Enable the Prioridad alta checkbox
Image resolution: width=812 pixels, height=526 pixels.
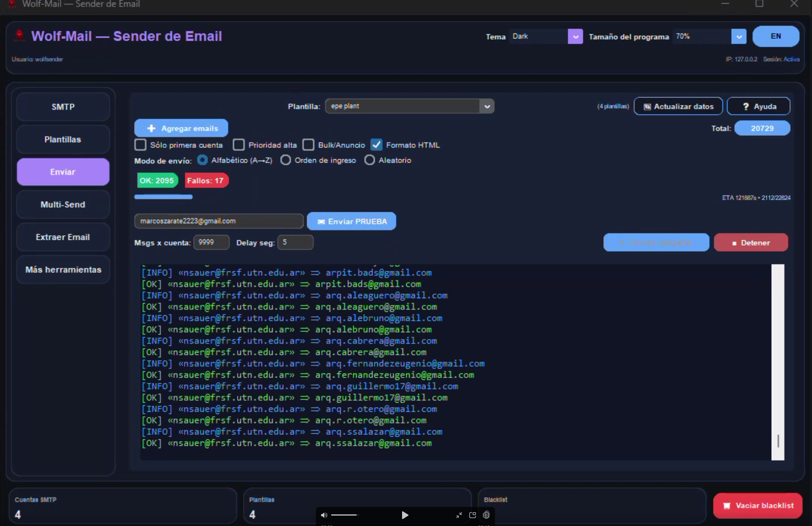[239, 145]
